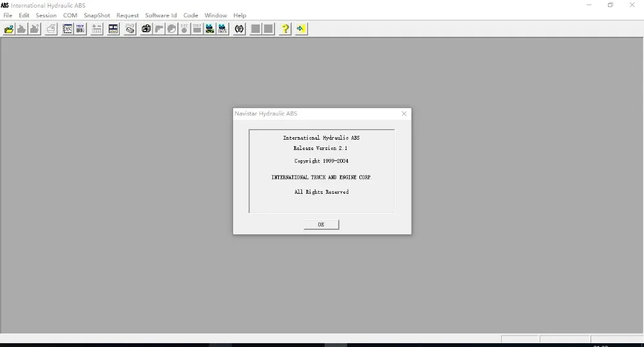Click the eraser toolbar icon
644x347 pixels.
(x=130, y=29)
